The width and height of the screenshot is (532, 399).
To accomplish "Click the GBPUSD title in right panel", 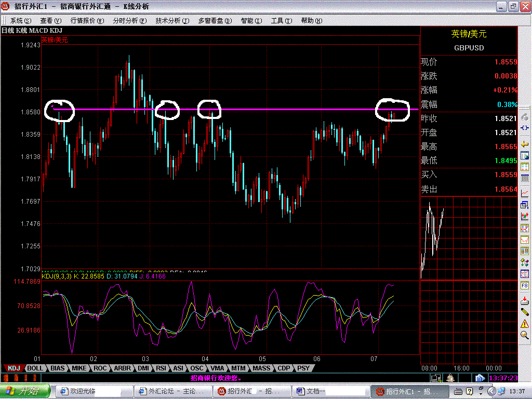I will tap(470, 47).
